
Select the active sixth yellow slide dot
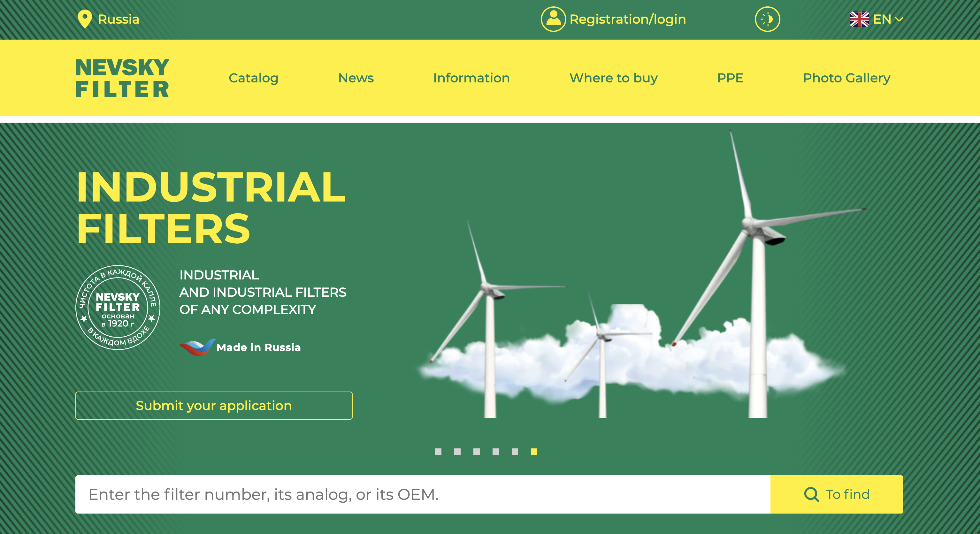(534, 452)
